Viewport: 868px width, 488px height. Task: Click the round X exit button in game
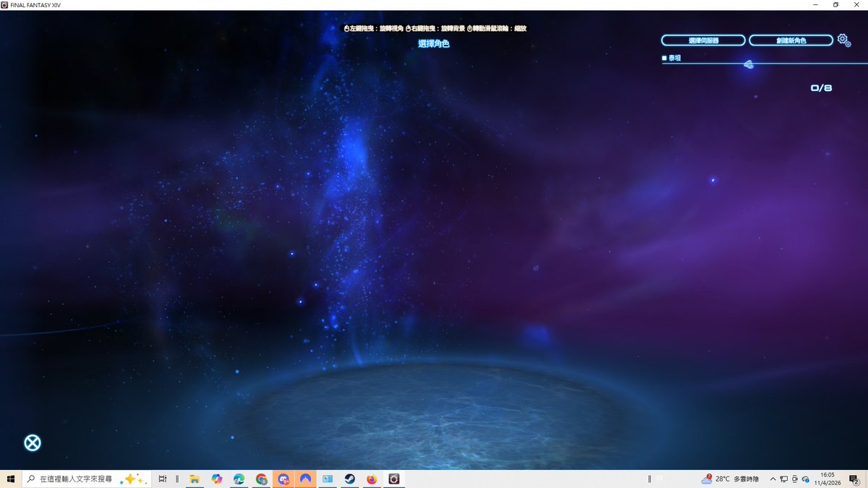[33, 443]
